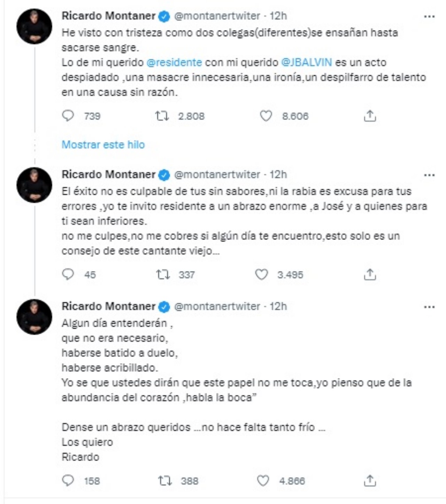This screenshot has width=446, height=504.
Task: Open the @JBALVIN mention
Action: pos(306,62)
